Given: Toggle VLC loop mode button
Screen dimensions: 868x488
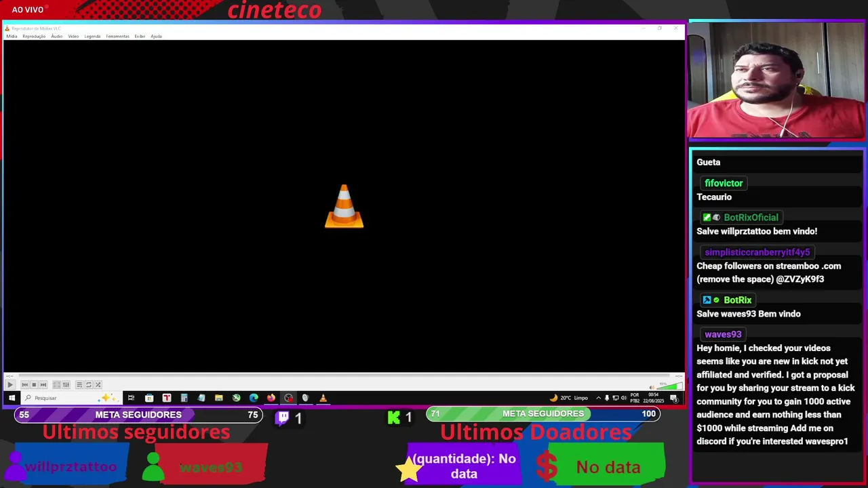Looking at the screenshot, I should [x=88, y=385].
